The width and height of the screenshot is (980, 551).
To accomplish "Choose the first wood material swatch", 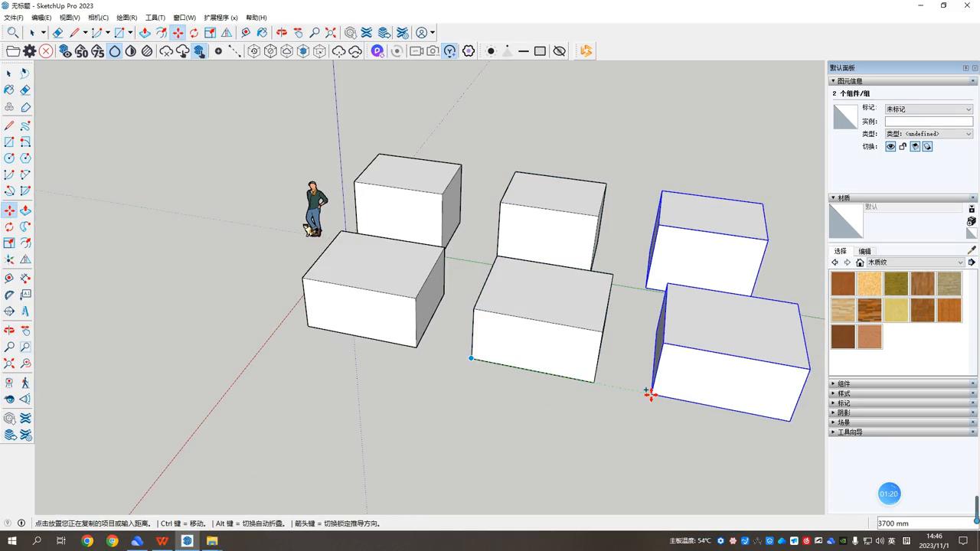I will (843, 284).
